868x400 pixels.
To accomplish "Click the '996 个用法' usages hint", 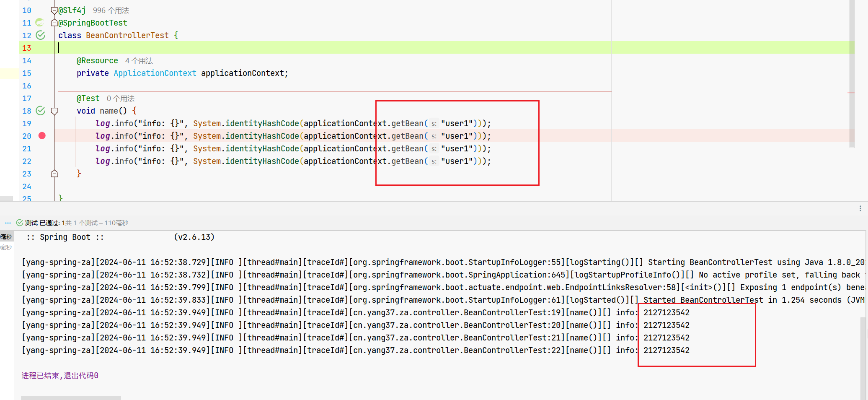I will click(111, 10).
